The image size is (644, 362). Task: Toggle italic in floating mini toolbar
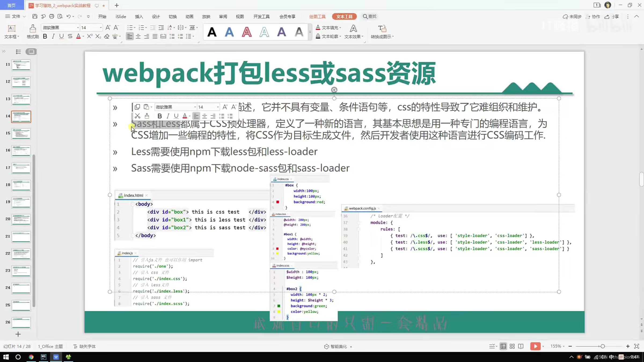(168, 116)
